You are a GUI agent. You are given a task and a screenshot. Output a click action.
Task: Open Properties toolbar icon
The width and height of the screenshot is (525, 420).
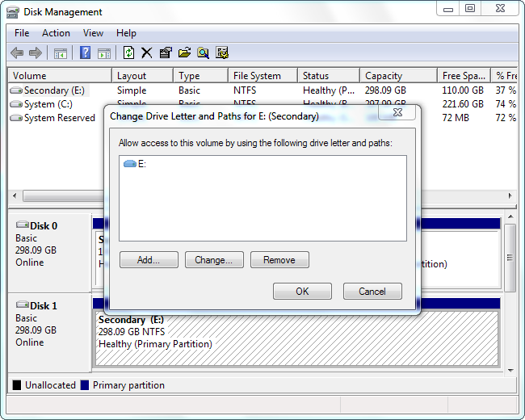coord(166,52)
